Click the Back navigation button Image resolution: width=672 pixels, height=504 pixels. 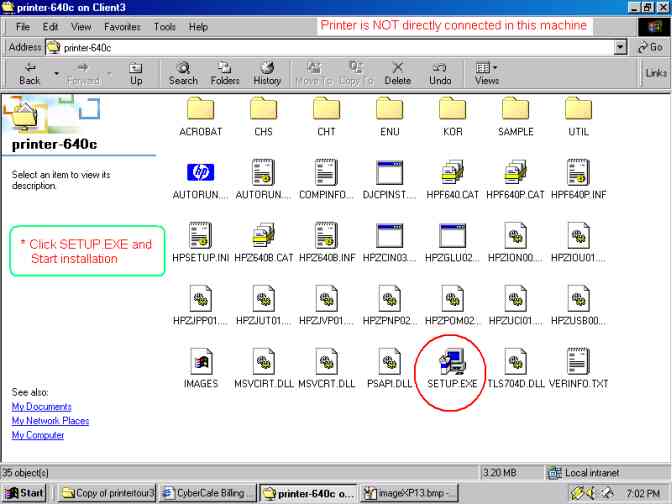coord(29,73)
